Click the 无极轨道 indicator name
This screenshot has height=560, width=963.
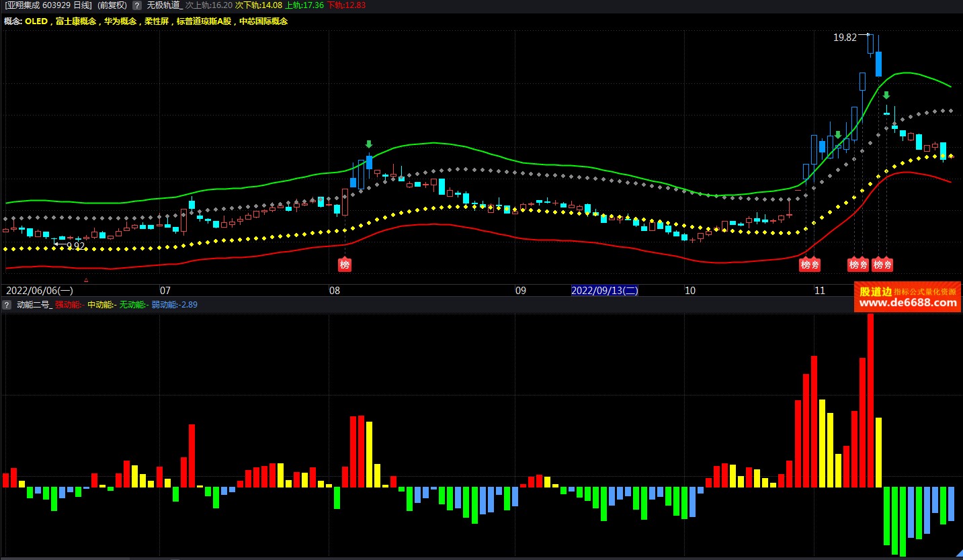pyautogui.click(x=164, y=5)
